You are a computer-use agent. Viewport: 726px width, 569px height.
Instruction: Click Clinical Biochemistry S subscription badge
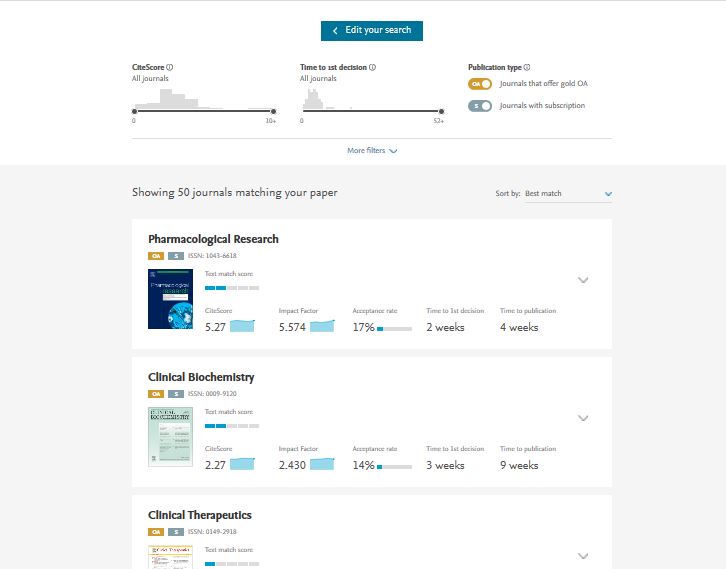175,394
